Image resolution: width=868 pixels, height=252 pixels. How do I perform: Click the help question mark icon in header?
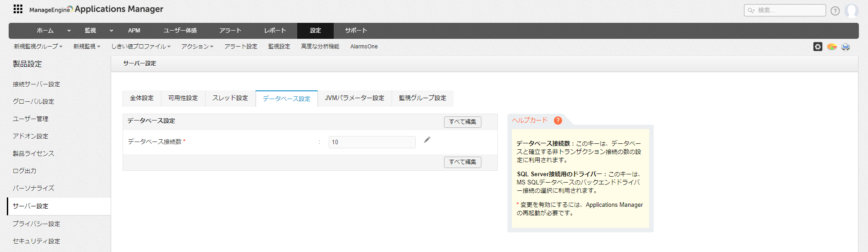835,11
